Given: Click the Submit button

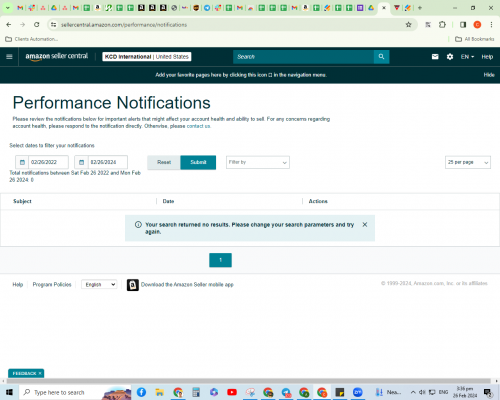Looking at the screenshot, I should 198,162.
